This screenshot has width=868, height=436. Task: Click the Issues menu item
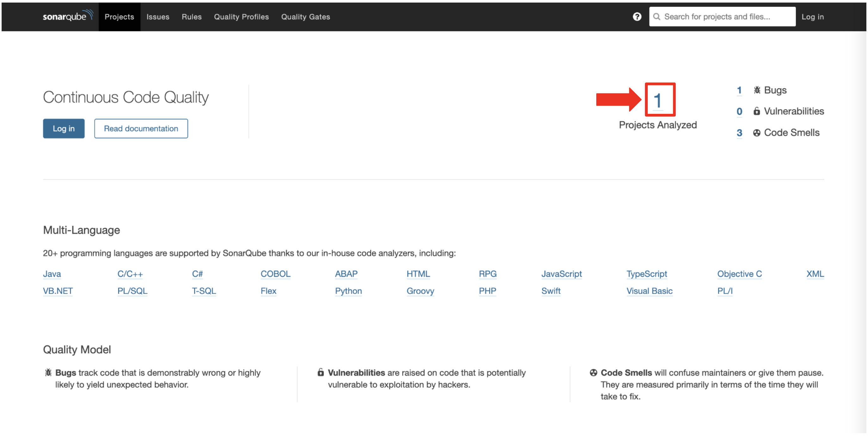[x=158, y=16]
